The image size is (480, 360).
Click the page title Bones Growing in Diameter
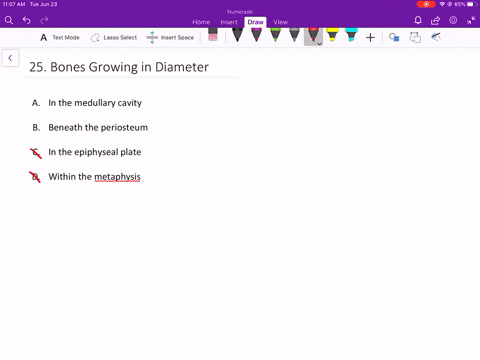(x=119, y=67)
